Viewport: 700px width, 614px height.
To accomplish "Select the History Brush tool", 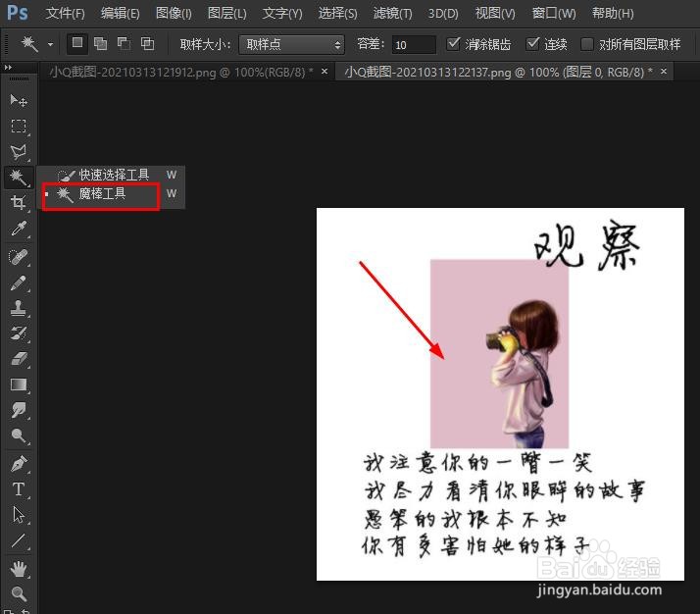I will coord(19,333).
